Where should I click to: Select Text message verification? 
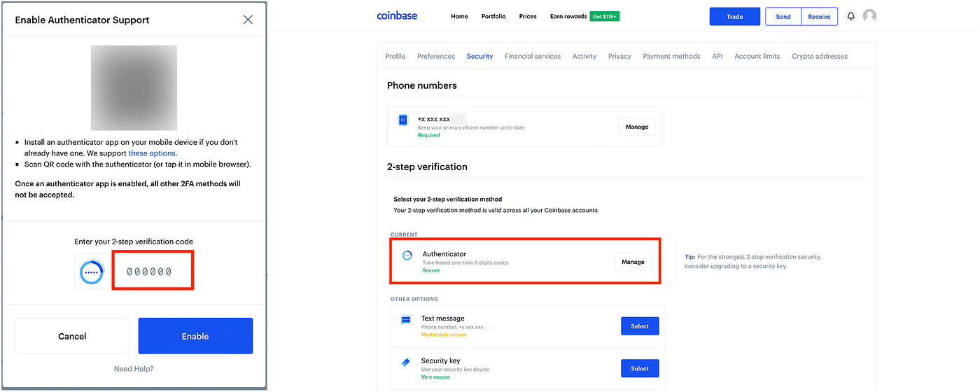[x=640, y=326]
